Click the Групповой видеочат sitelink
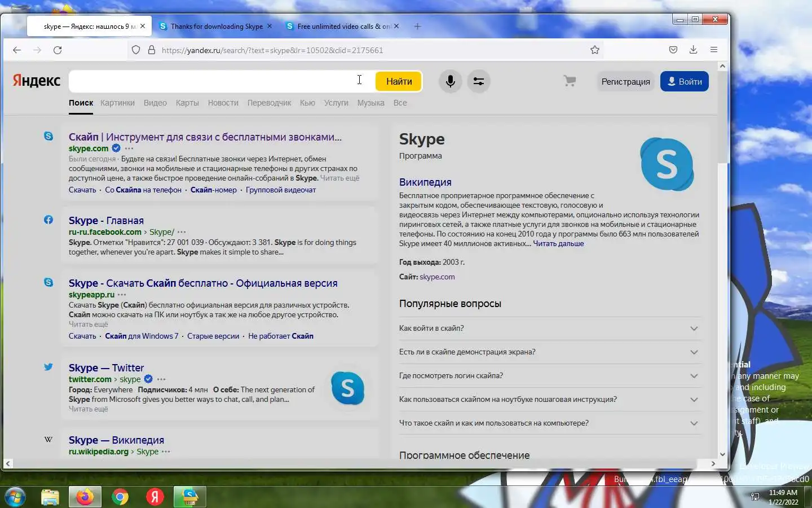This screenshot has width=812, height=508. [x=281, y=190]
